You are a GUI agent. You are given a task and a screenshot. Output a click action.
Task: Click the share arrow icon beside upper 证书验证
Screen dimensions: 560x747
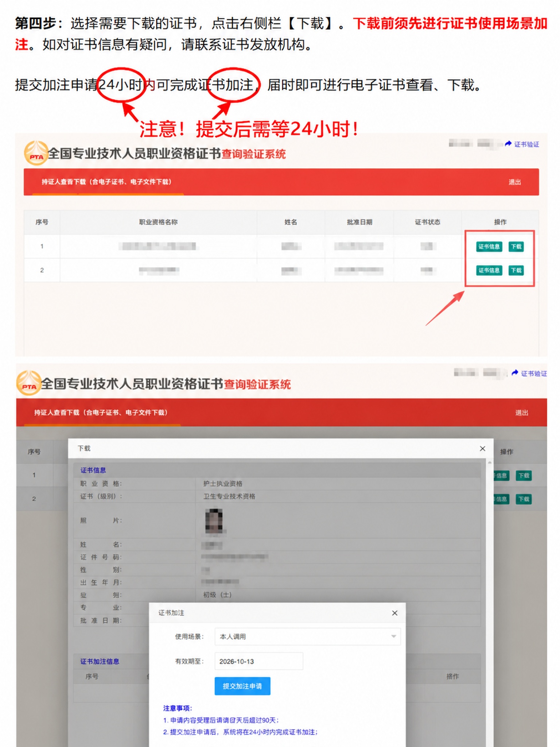click(x=508, y=144)
